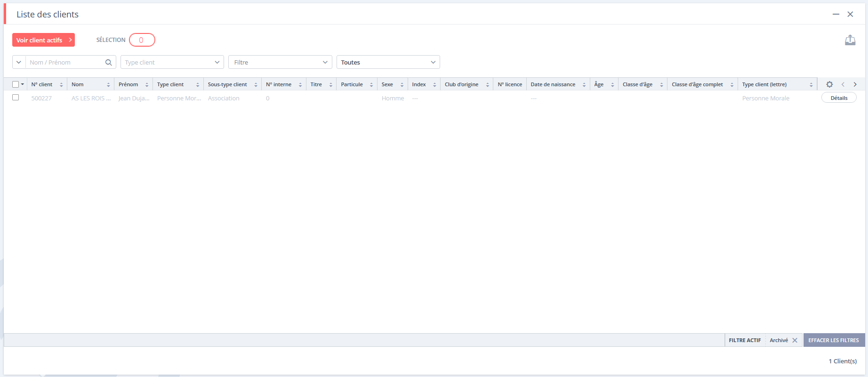The image size is (868, 377).
Task: Click the Personne Morale lettre cell
Action: [x=766, y=98]
